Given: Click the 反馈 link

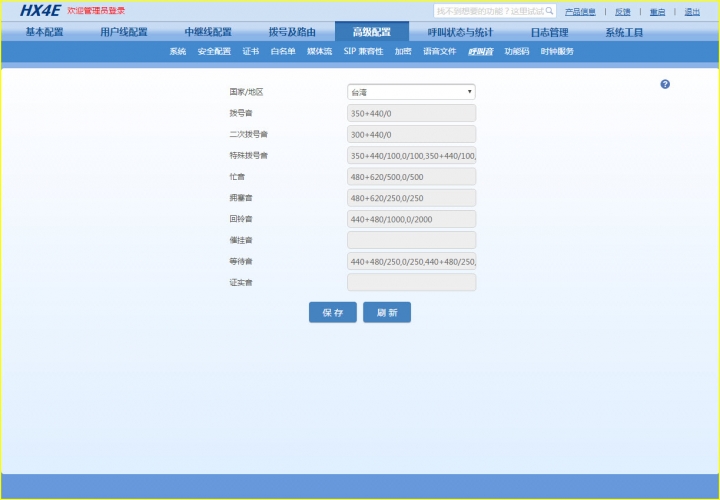Looking at the screenshot, I should pyautogui.click(x=623, y=11).
